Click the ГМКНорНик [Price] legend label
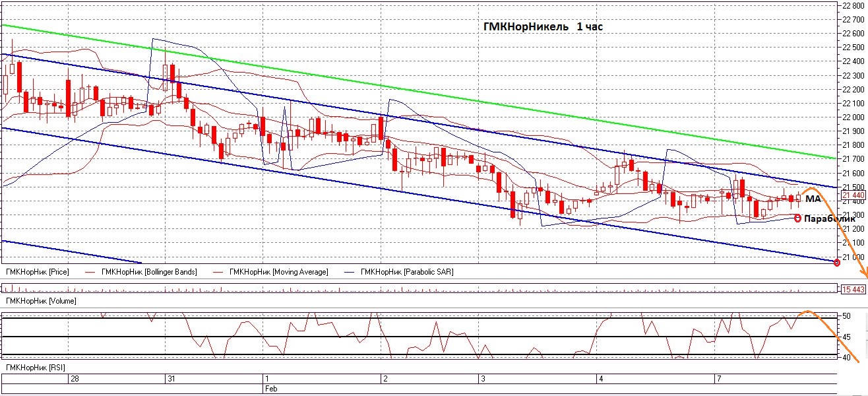The image size is (868, 396). (x=37, y=272)
